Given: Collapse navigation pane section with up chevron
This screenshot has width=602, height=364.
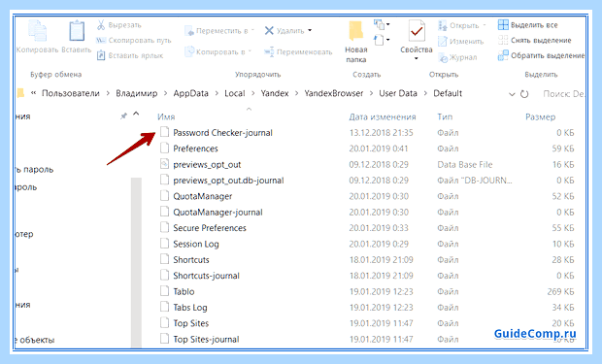Looking at the screenshot, I should tap(136, 114).
